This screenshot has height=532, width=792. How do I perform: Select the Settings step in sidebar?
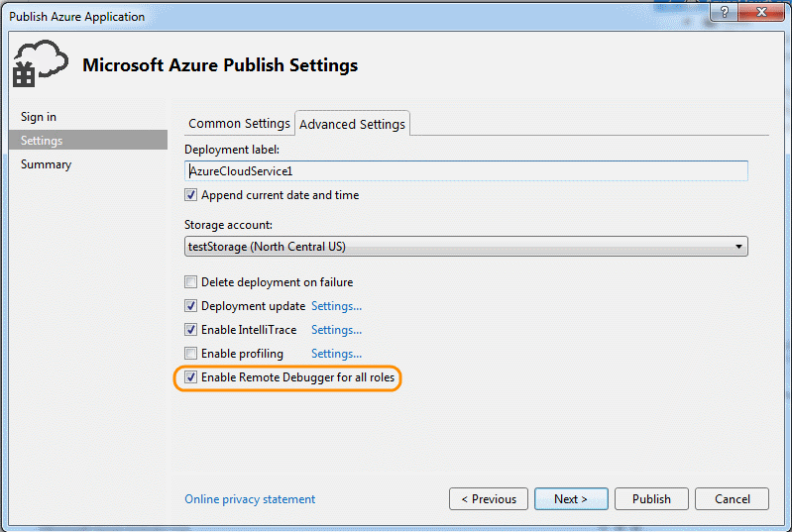88,141
